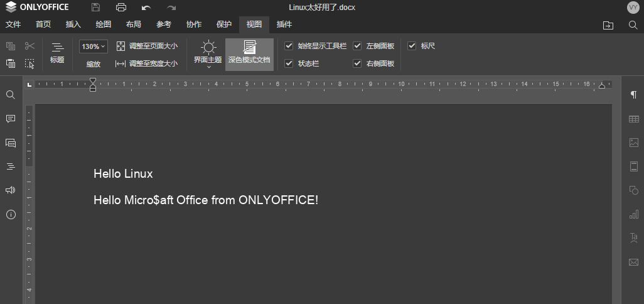
Task: Open Paragraph settings in right sidebar
Action: tap(634, 95)
